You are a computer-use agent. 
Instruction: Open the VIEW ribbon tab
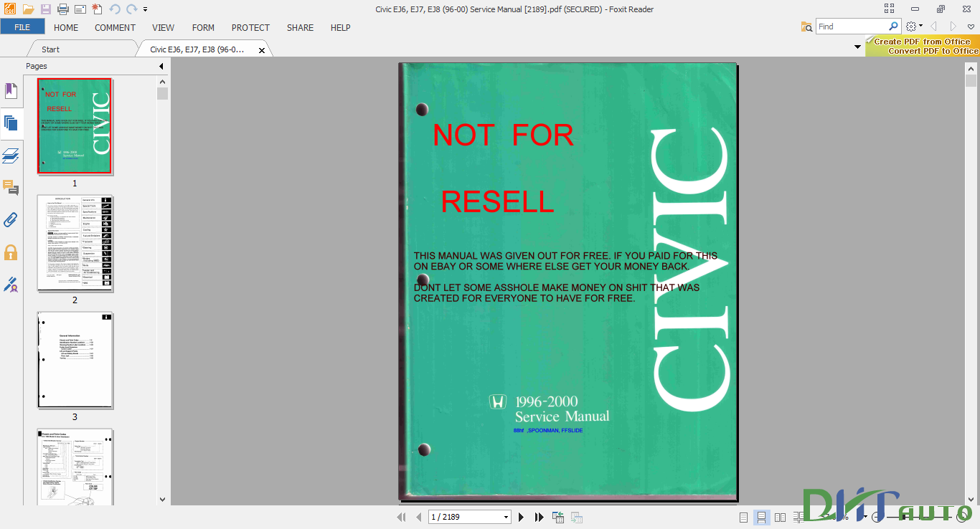point(164,27)
